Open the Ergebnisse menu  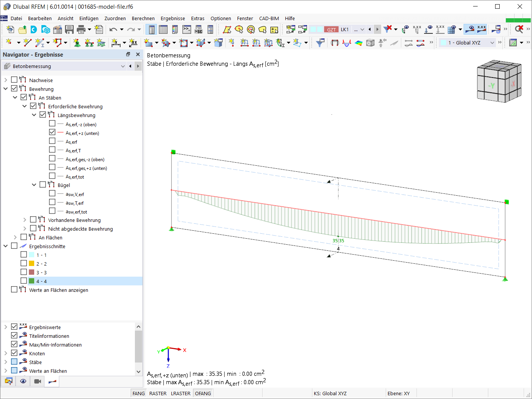pos(173,18)
